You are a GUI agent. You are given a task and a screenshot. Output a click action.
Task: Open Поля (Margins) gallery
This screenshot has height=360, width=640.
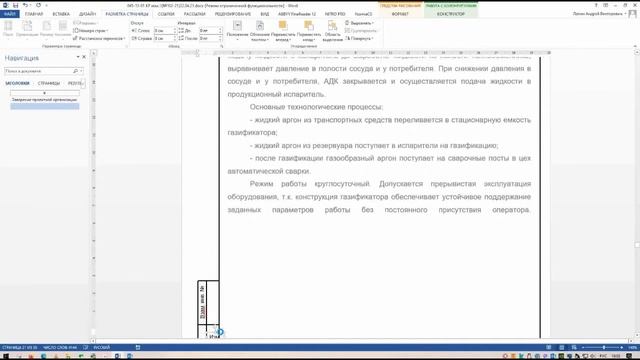(8, 29)
